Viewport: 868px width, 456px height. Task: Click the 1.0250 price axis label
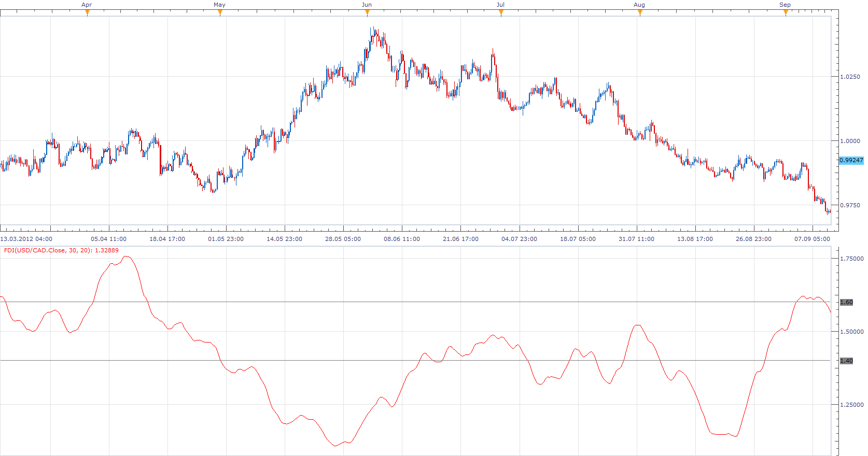coord(850,77)
